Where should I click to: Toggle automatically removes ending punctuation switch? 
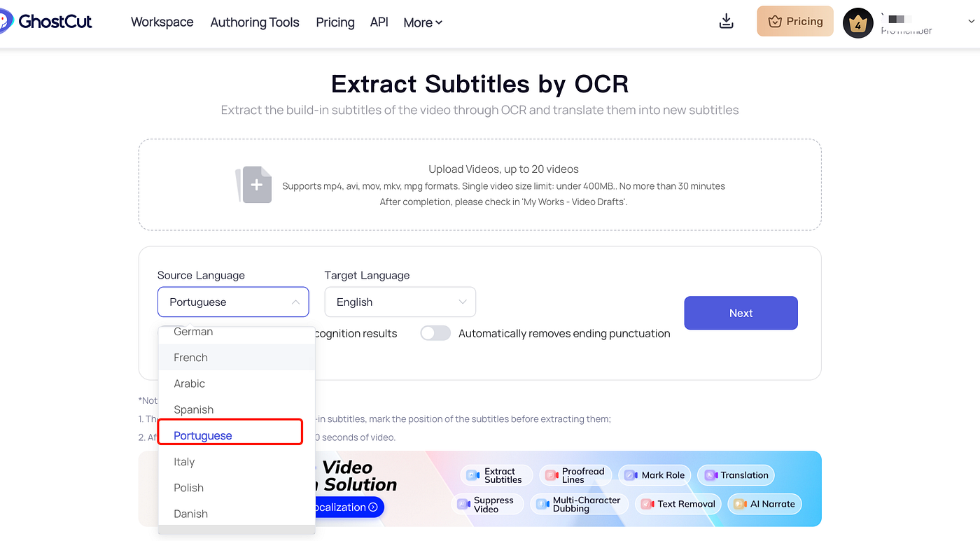click(x=435, y=333)
